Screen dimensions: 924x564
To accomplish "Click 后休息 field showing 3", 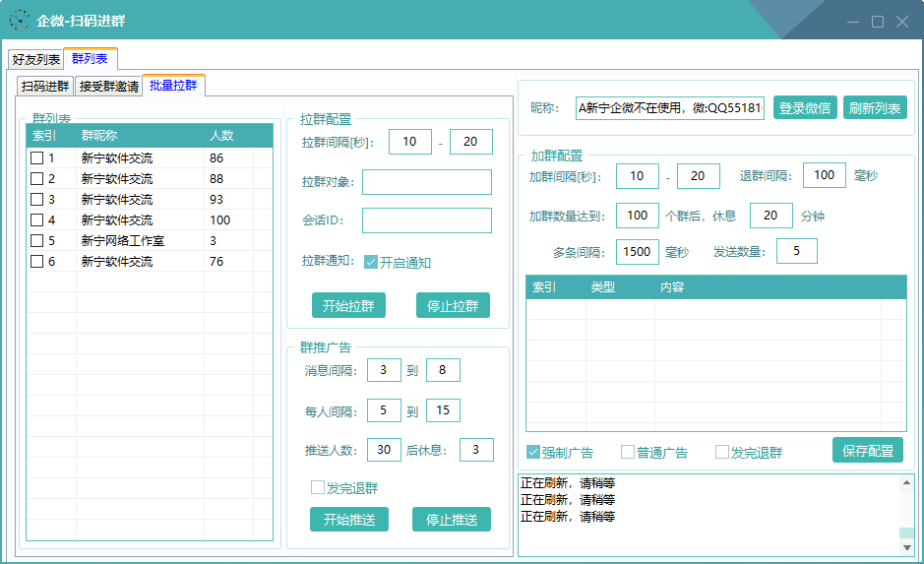I will point(476,450).
